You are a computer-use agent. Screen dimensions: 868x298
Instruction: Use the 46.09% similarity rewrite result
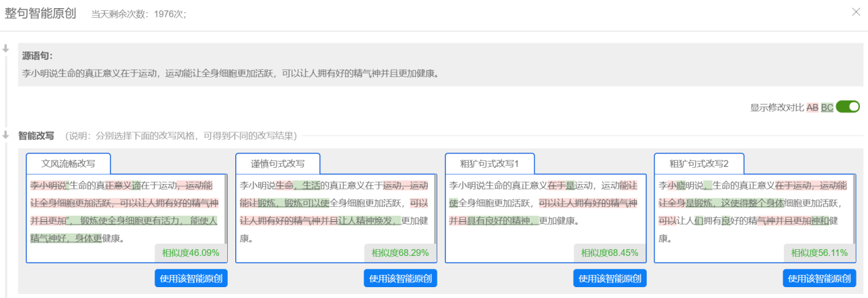[191, 278]
